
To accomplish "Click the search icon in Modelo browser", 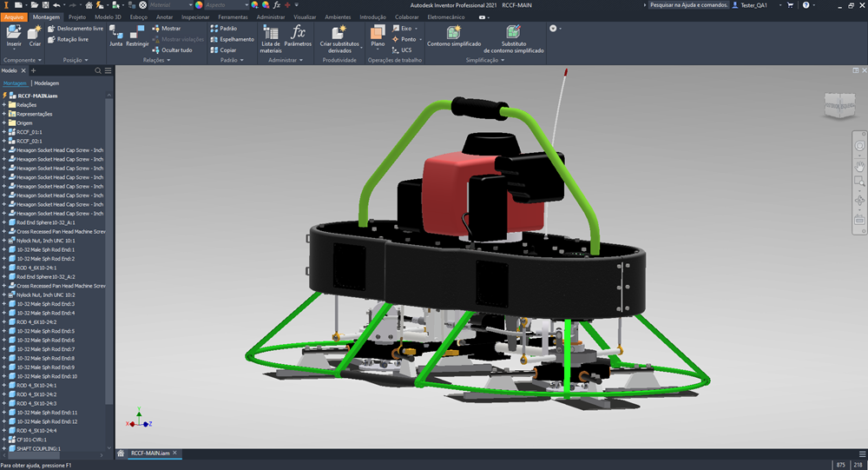I will point(98,70).
